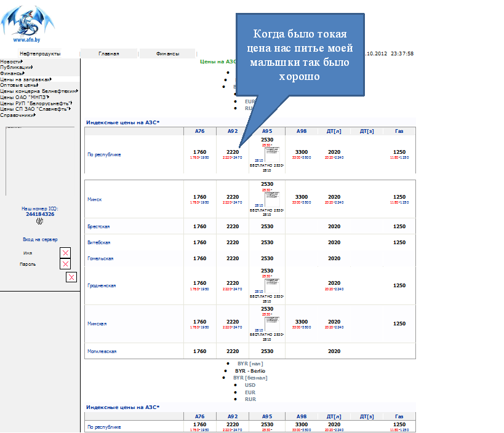Click the ICQ flower status icon
This screenshot has width=504, height=433.
pyautogui.click(x=40, y=221)
